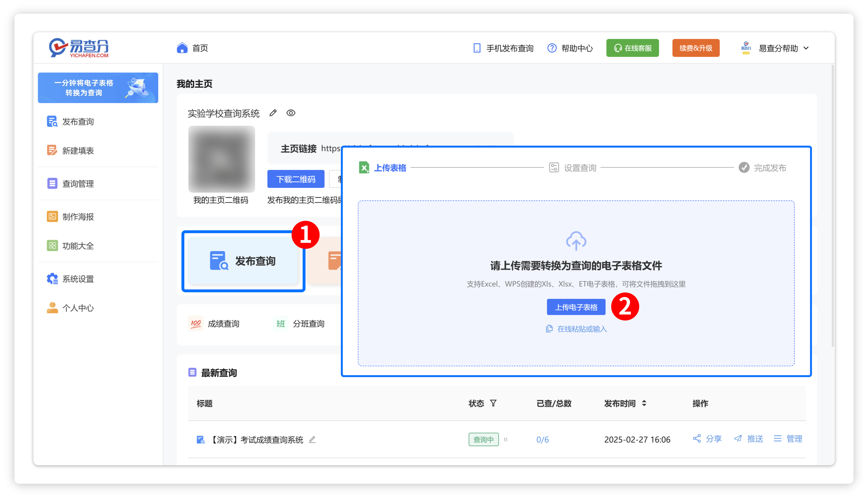This screenshot has height=499, width=868.
Task: Open 功能大全 in the sidebar
Action: point(70,246)
